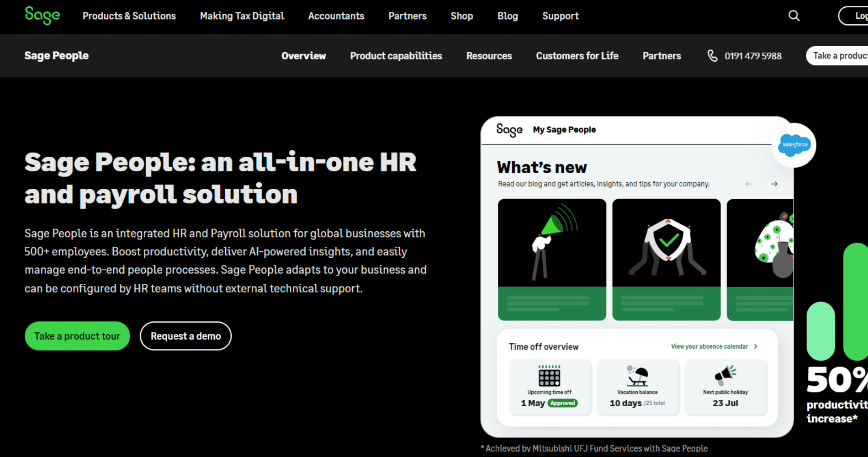Click the Vacation balance card
The height and width of the screenshot is (457, 868).
pos(637,387)
